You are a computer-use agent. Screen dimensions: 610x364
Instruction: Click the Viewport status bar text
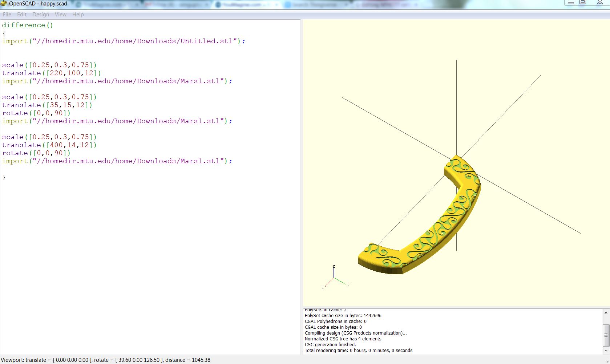click(105, 360)
